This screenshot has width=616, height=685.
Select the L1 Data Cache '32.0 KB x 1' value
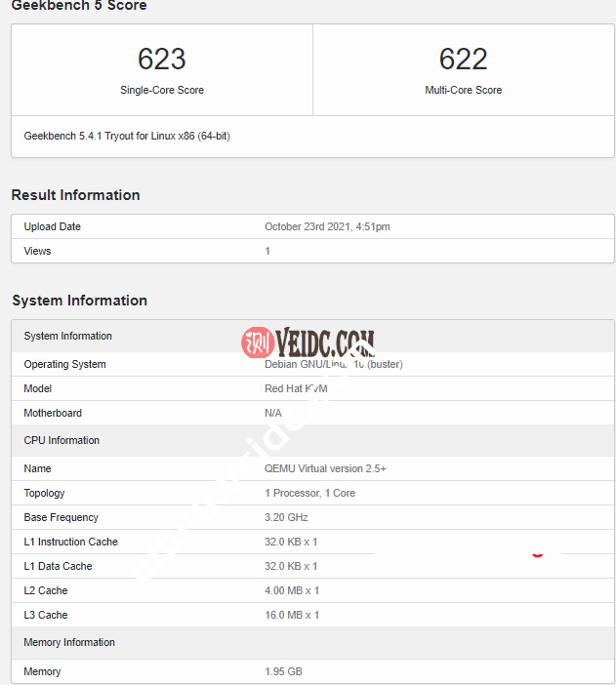[x=291, y=567]
